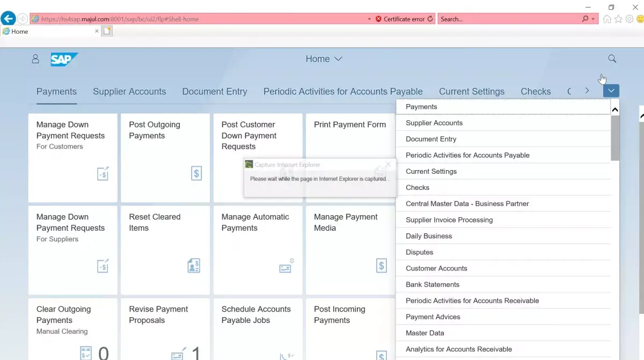
Task: Open Manage Down Payment Requests For Customers tile
Action: (73, 158)
